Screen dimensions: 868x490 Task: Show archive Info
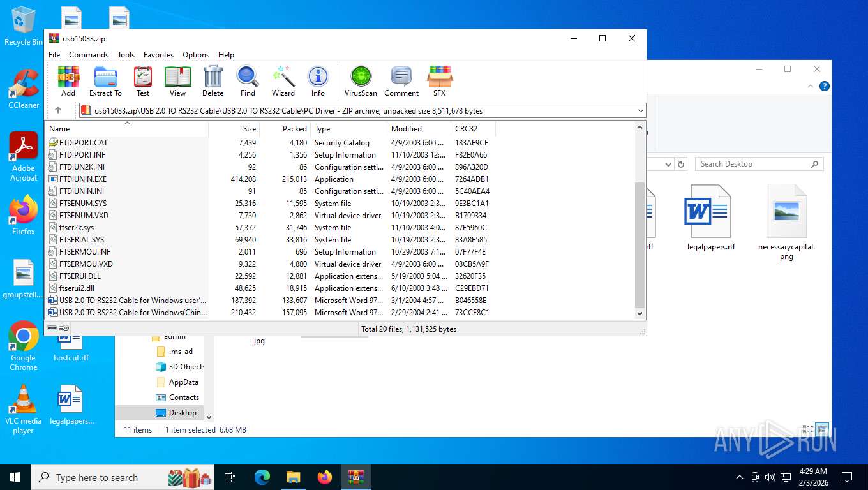pyautogui.click(x=318, y=81)
